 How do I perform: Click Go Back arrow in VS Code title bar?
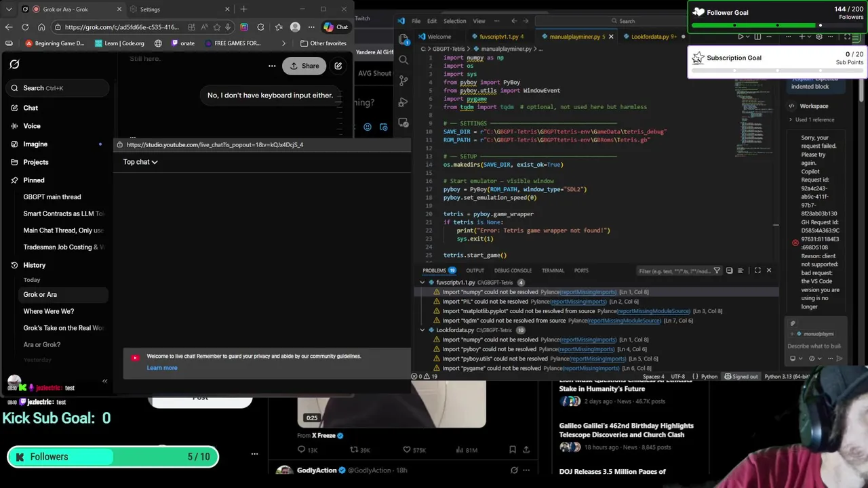[x=513, y=21]
